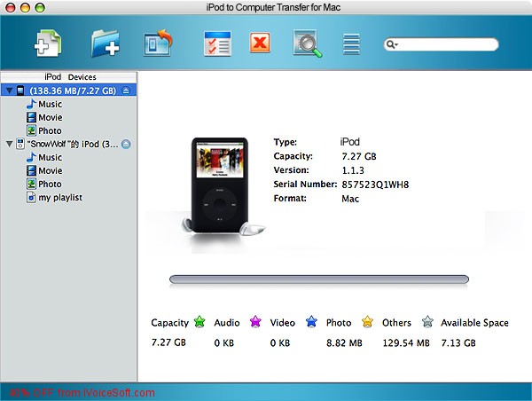Collapse the SnowWolf iPod tree
532x401 pixels.
10,144
